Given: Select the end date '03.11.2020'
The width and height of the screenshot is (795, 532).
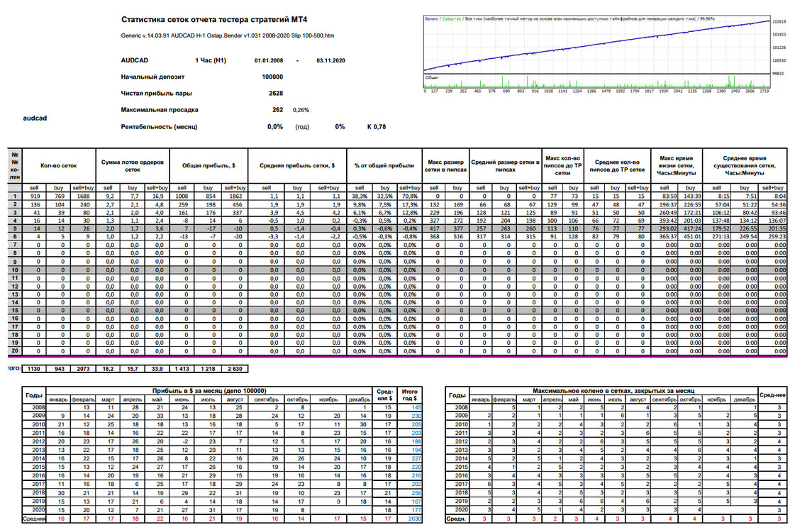Looking at the screenshot, I should pyautogui.click(x=330, y=60).
